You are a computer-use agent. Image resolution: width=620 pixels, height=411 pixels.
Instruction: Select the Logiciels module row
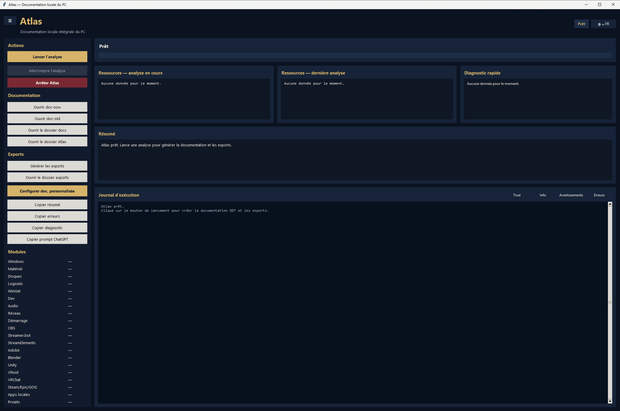[x=40, y=284]
